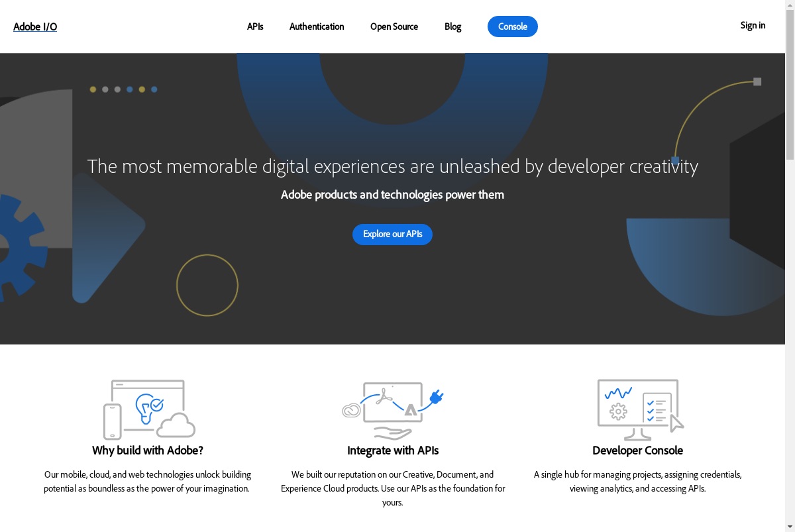Viewport: 795px width, 532px height.
Task: Click the text about a single hub for managing projects
Action: pyautogui.click(x=638, y=482)
